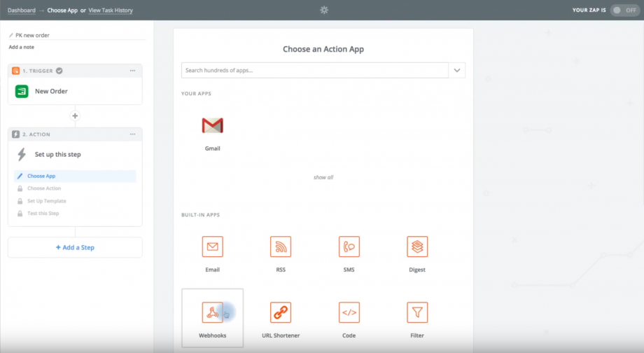
Task: Click the green New Order app icon
Action: click(22, 91)
